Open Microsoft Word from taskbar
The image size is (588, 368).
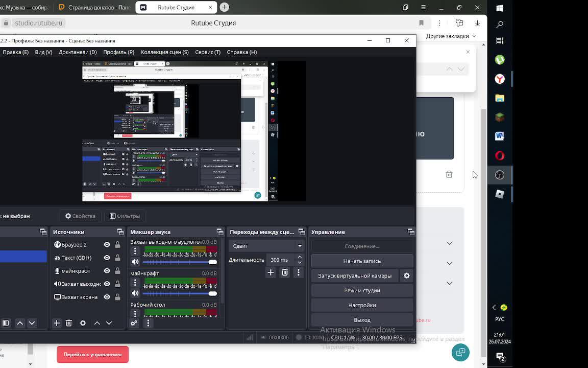click(500, 136)
